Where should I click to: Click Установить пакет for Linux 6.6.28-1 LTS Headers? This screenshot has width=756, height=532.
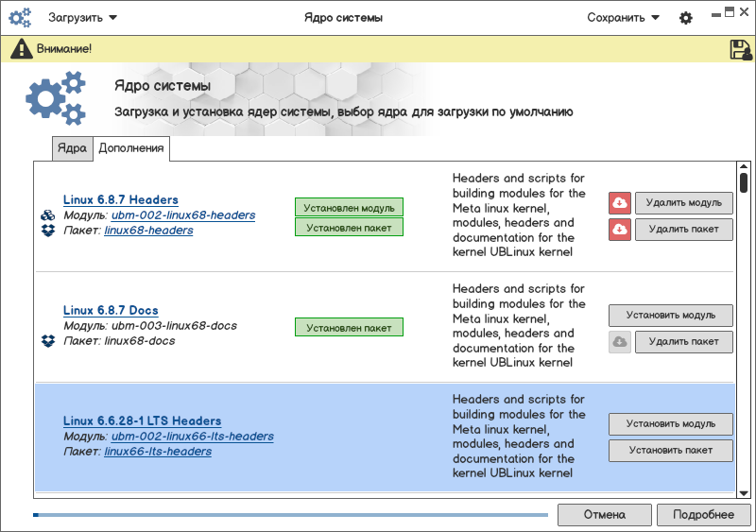coord(671,451)
